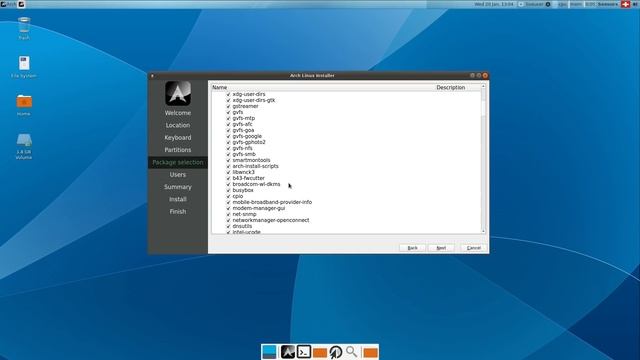Open the Arch applications menu in top panel
The height and width of the screenshot is (360, 640).
click(9, 4)
